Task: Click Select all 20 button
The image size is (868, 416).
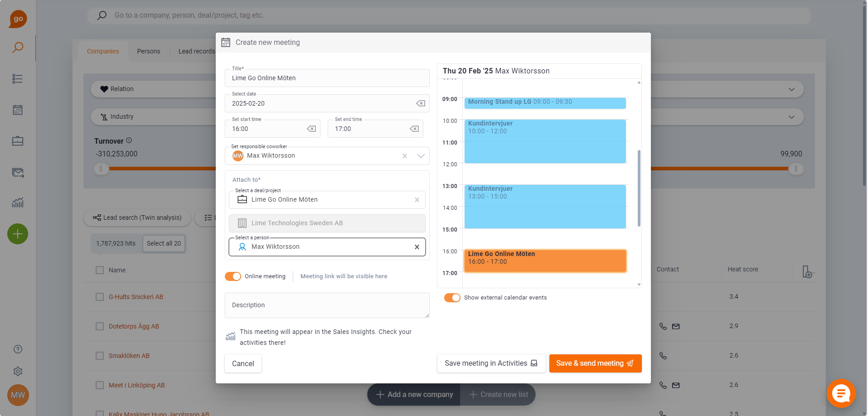Action: (164, 243)
